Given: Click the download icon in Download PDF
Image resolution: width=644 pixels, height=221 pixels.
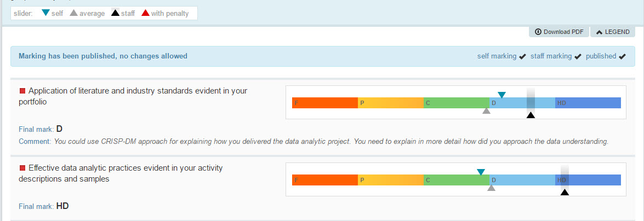Looking at the screenshot, I should point(538,32).
